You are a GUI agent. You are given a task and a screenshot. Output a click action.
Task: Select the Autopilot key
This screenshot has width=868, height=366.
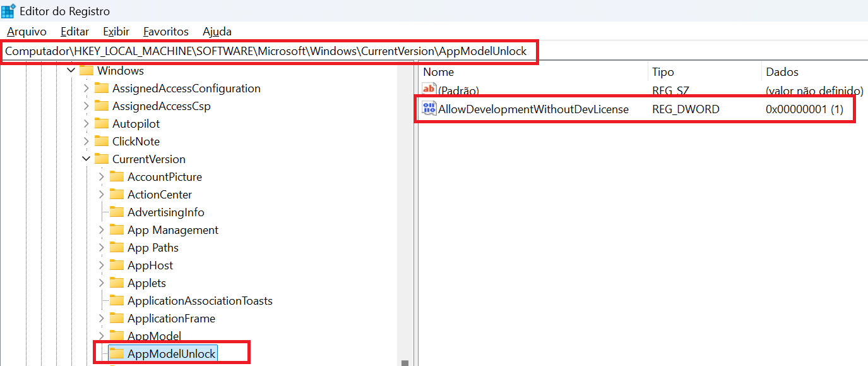tap(136, 124)
